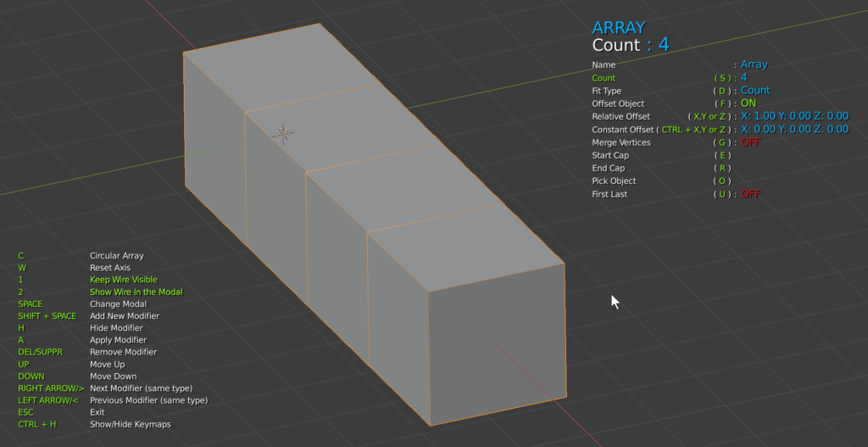
Task: Click the 'ARRAY' modifier title
Action: tap(618, 28)
